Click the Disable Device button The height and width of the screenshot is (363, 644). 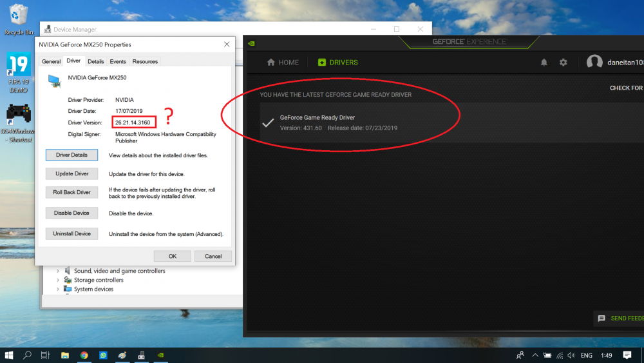72,213
